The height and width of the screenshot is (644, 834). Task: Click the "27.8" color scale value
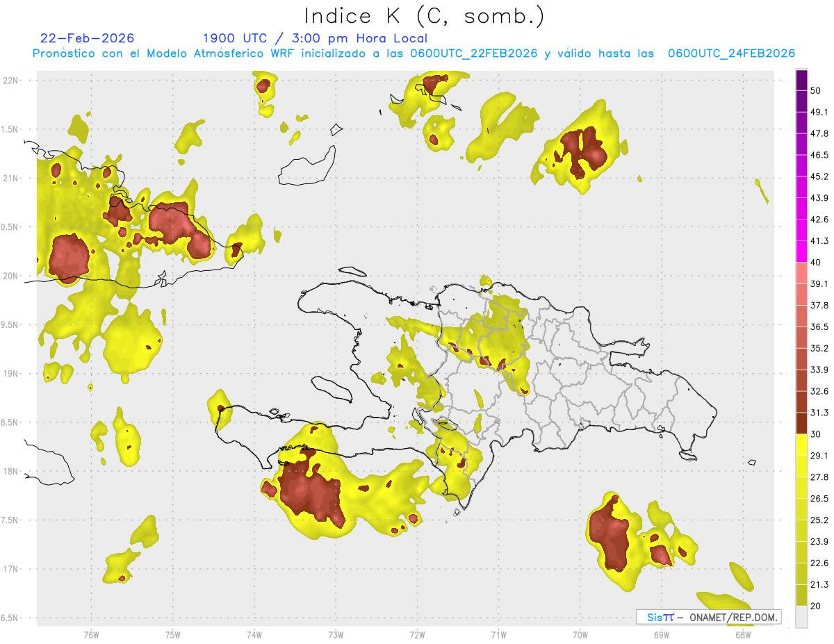[x=819, y=477]
